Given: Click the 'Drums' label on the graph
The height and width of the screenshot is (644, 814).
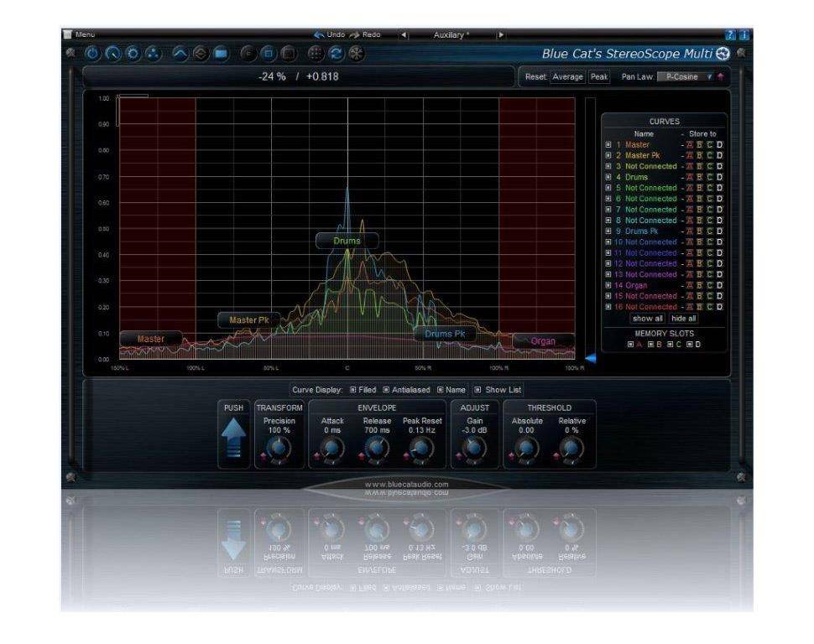Looking at the screenshot, I should pos(347,241).
